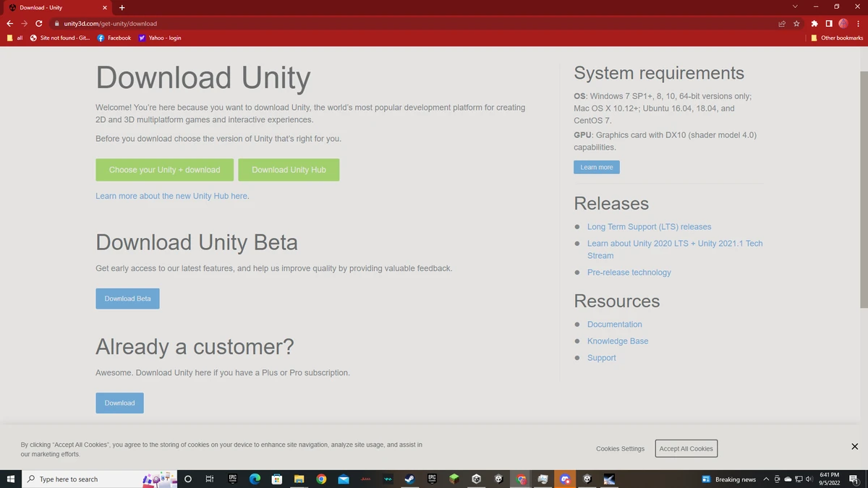Show hidden system tray icons
Screen dimensions: 868x488
coord(766,479)
